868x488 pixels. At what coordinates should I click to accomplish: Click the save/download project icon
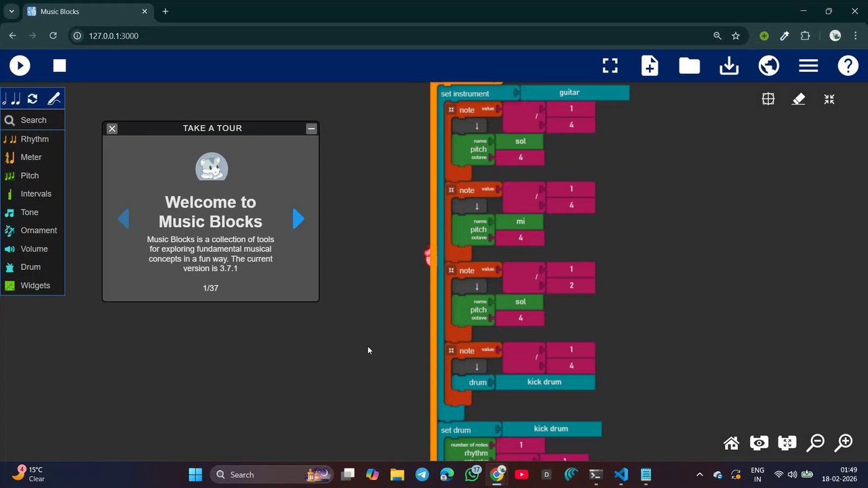point(729,66)
